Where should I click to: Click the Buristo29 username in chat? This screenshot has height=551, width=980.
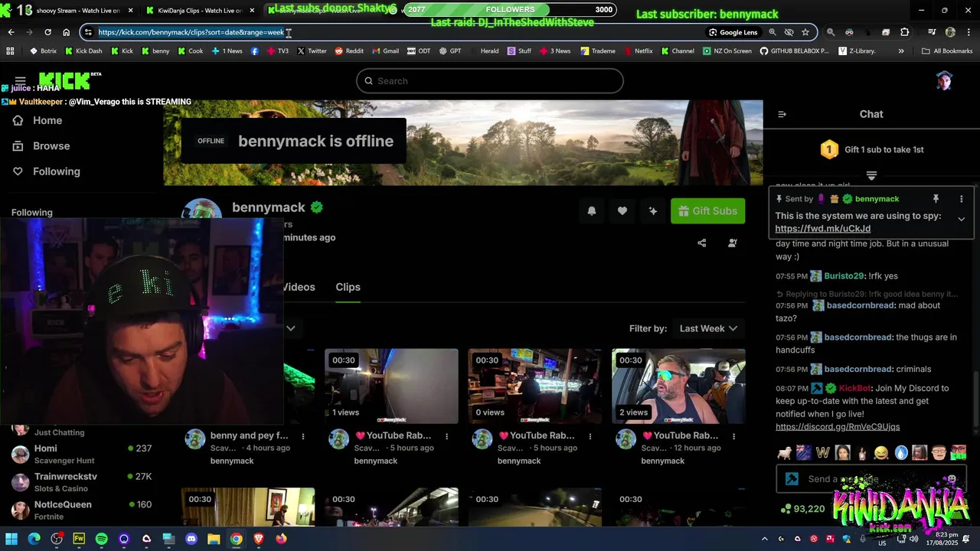pos(844,276)
